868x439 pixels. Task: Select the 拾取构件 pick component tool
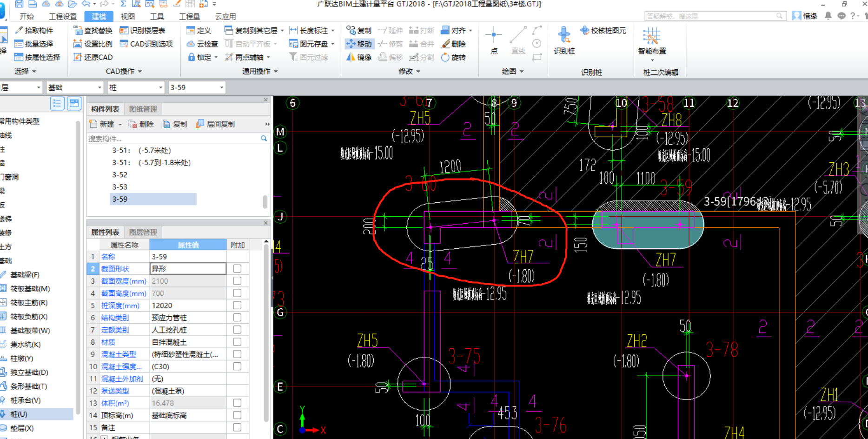pyautogui.click(x=34, y=31)
